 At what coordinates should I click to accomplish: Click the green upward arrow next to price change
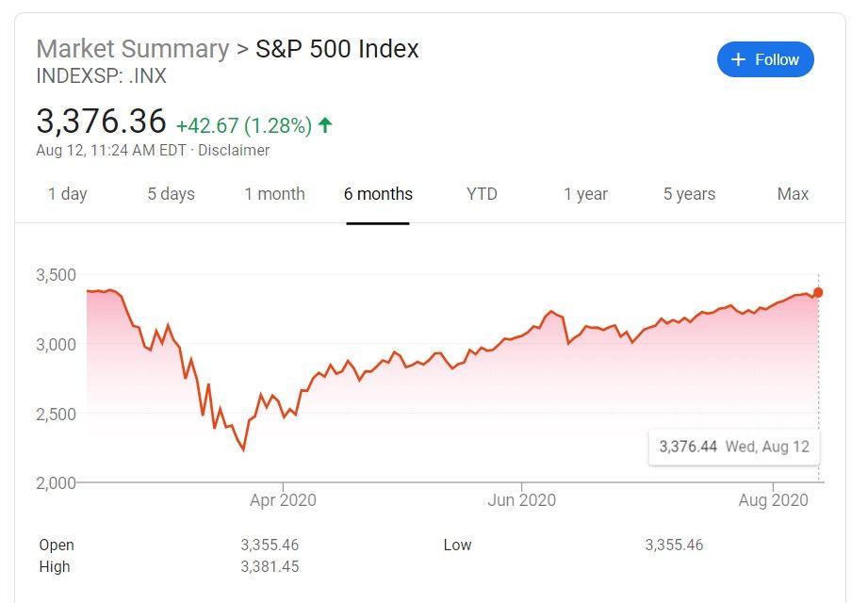pyautogui.click(x=324, y=122)
